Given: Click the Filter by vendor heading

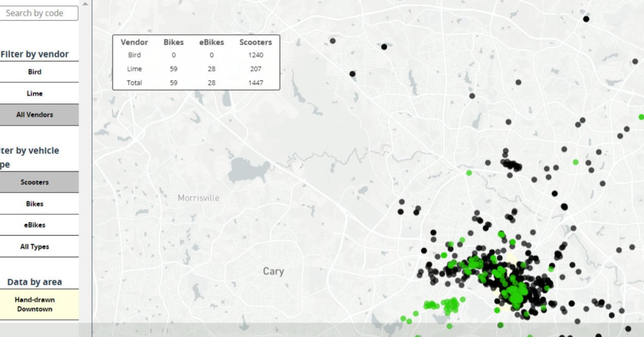Looking at the screenshot, I should point(35,54).
